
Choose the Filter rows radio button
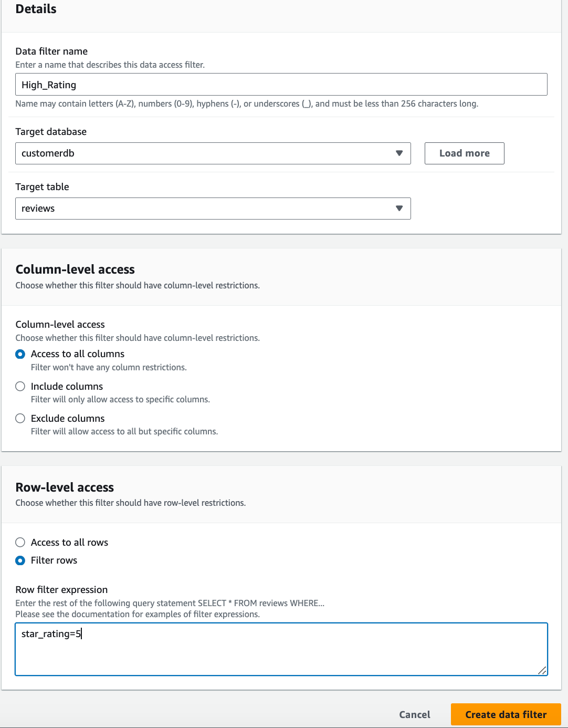click(x=20, y=560)
